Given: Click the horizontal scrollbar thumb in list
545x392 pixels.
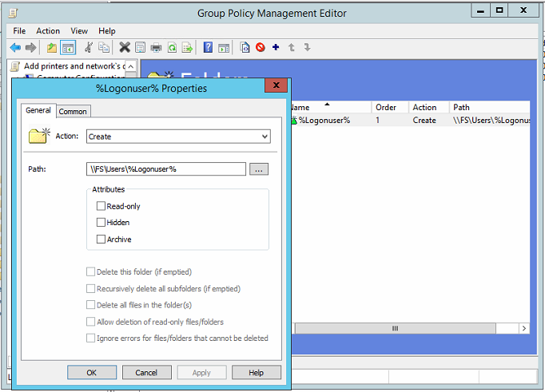Looking at the screenshot, I should pos(396,328).
